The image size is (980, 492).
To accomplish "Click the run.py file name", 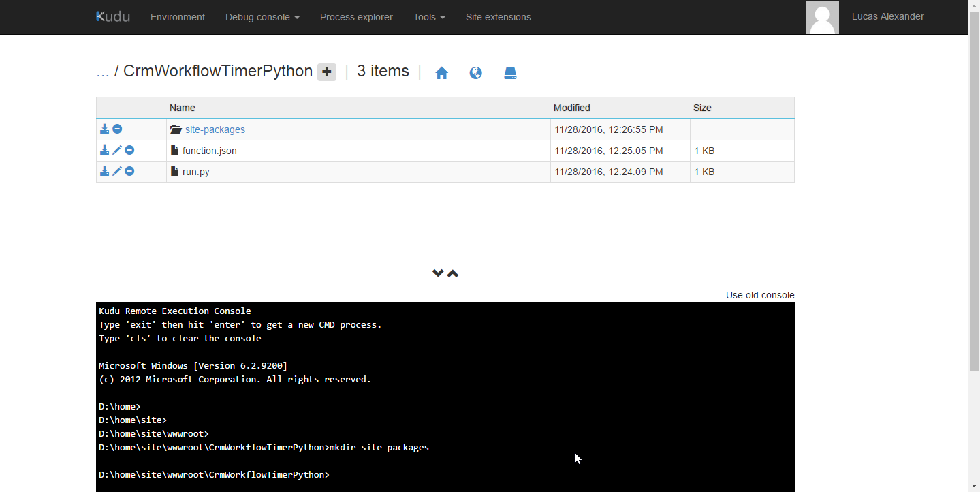I will 196,172.
